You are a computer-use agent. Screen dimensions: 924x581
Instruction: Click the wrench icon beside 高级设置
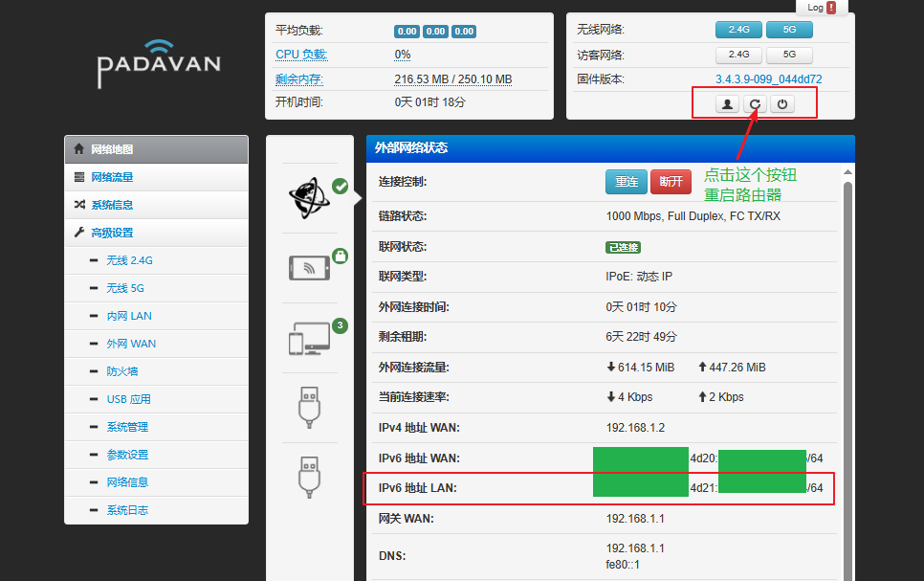coord(79,233)
